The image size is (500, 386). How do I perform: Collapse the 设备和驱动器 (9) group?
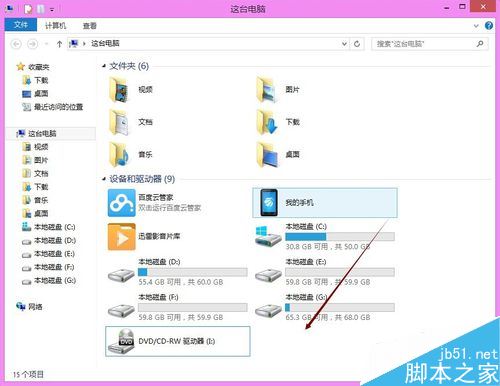coord(104,179)
